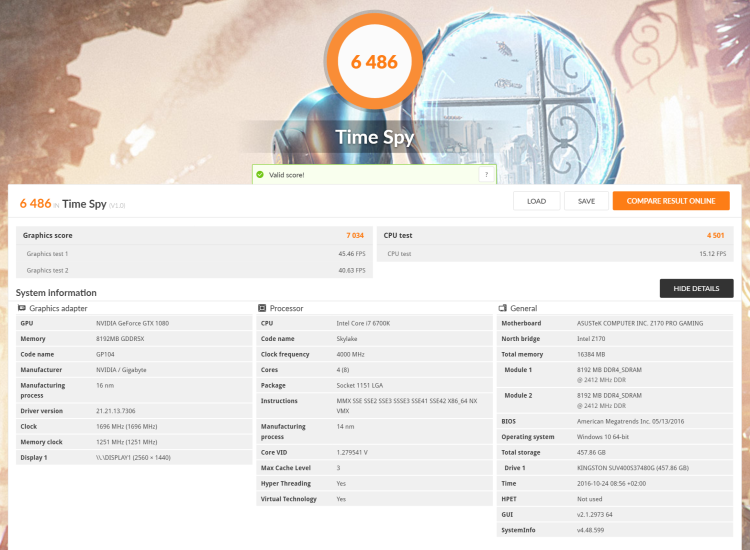Select Driver version 21.21.13.7306
The image size is (750, 550).
116,411
